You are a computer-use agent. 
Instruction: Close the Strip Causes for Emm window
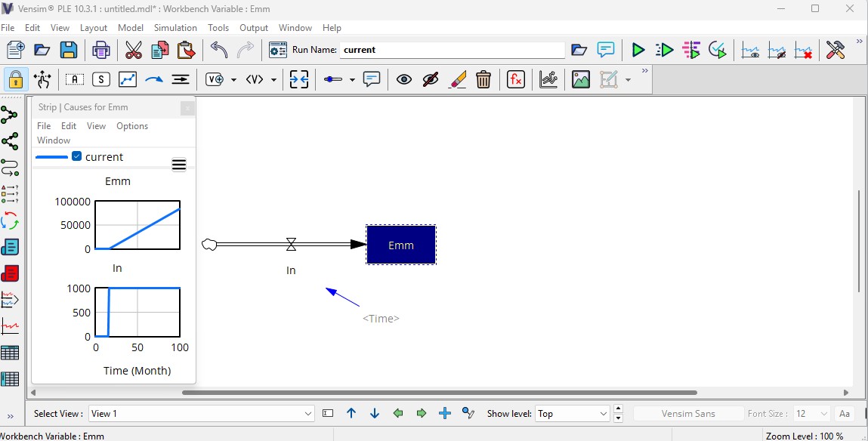click(187, 108)
